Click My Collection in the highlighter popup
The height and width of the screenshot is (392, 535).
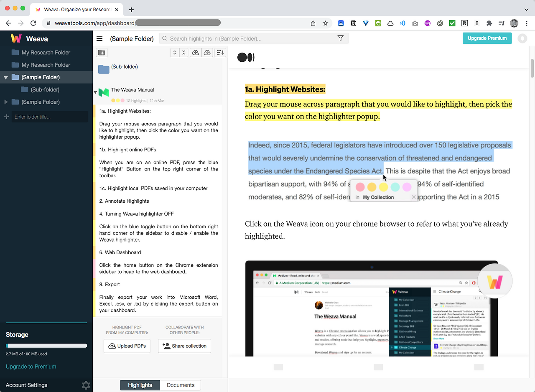pos(378,197)
